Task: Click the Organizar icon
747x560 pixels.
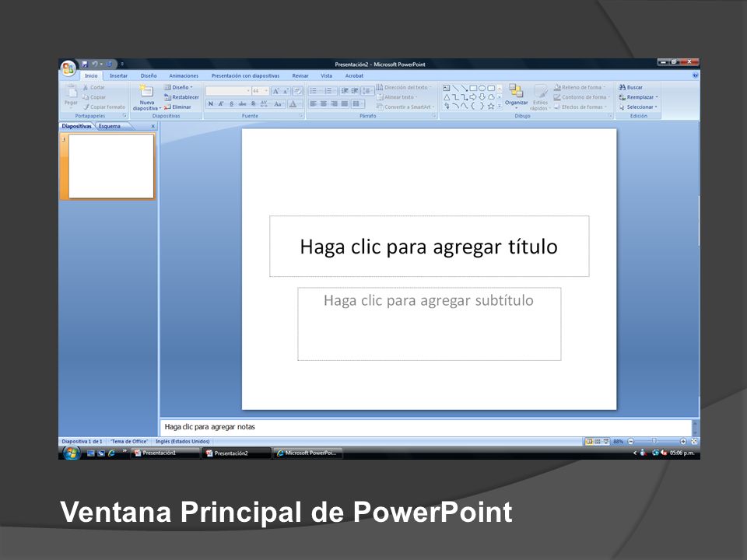Action: point(516,91)
